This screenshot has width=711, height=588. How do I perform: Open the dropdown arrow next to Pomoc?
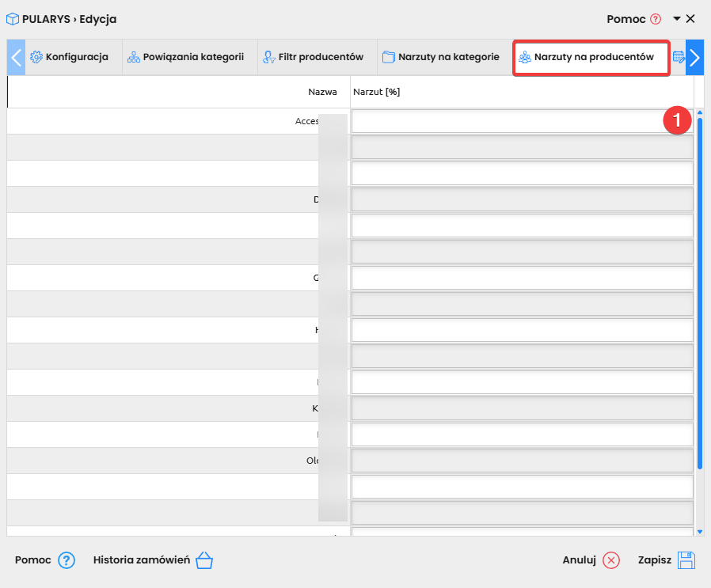[x=677, y=19]
